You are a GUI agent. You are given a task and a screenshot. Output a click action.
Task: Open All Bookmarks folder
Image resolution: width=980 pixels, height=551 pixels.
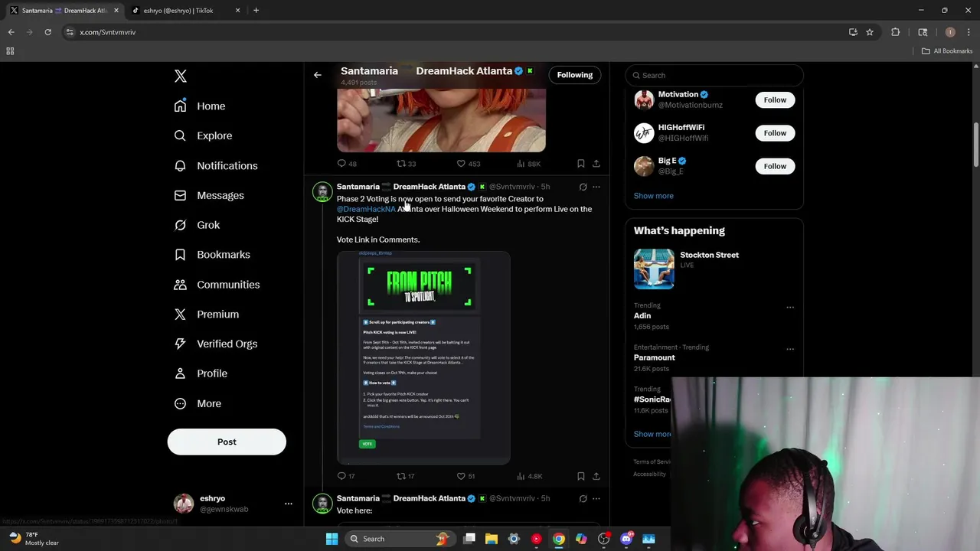pos(946,51)
